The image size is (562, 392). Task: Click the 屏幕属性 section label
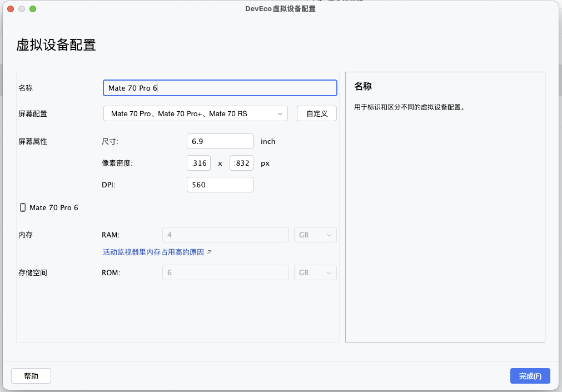[x=33, y=141]
